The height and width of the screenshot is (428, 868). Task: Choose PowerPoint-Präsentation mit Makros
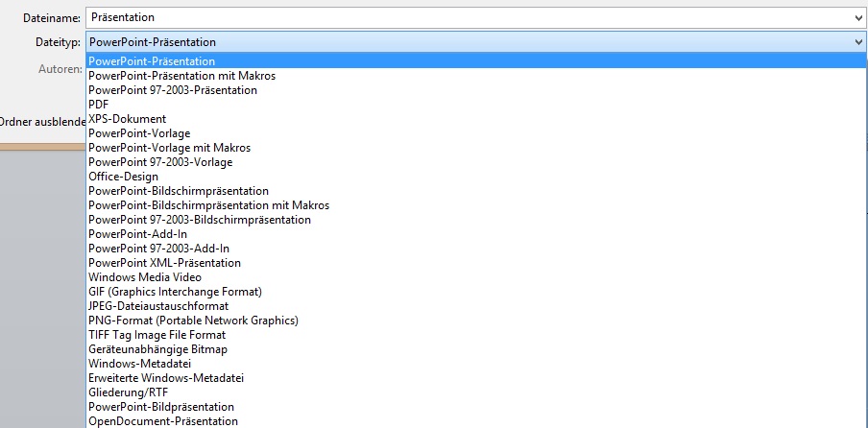pos(476,75)
